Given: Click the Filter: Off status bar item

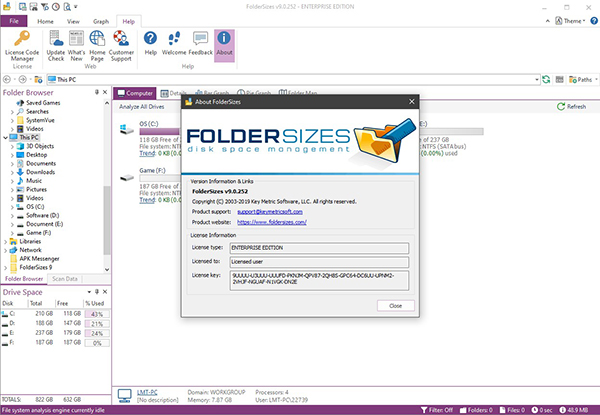Looking at the screenshot, I should pos(437,410).
